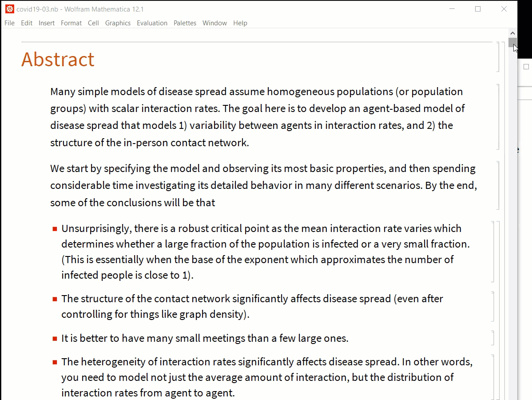The height and width of the screenshot is (400, 532).
Task: Select the cell bracket of first abstract paragraph
Action: [x=498, y=117]
